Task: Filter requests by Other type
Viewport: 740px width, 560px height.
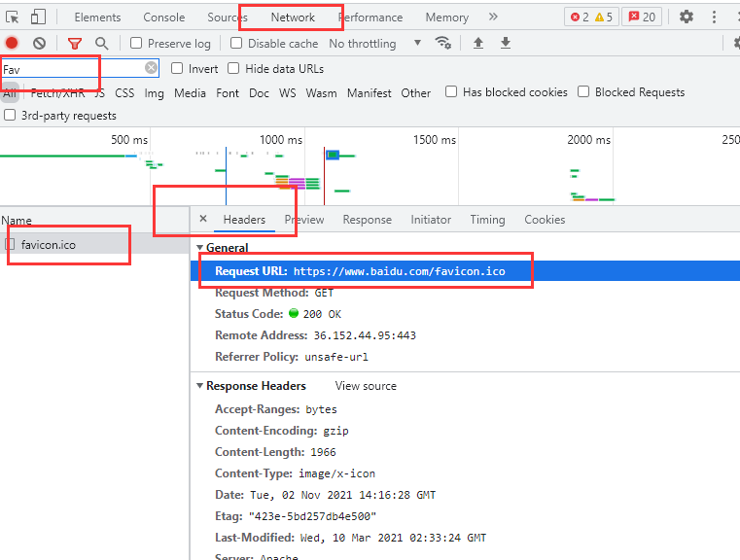Action: 416,93
